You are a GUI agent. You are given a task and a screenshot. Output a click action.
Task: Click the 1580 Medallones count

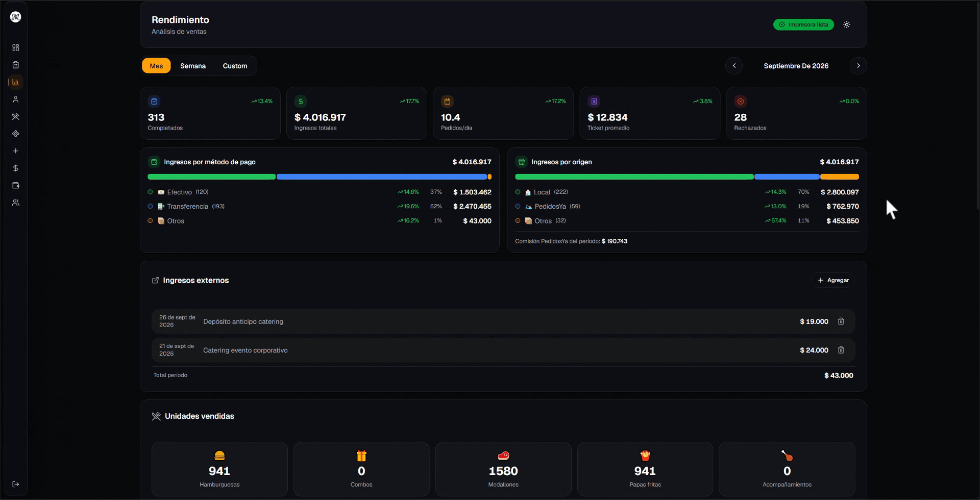coord(503,471)
